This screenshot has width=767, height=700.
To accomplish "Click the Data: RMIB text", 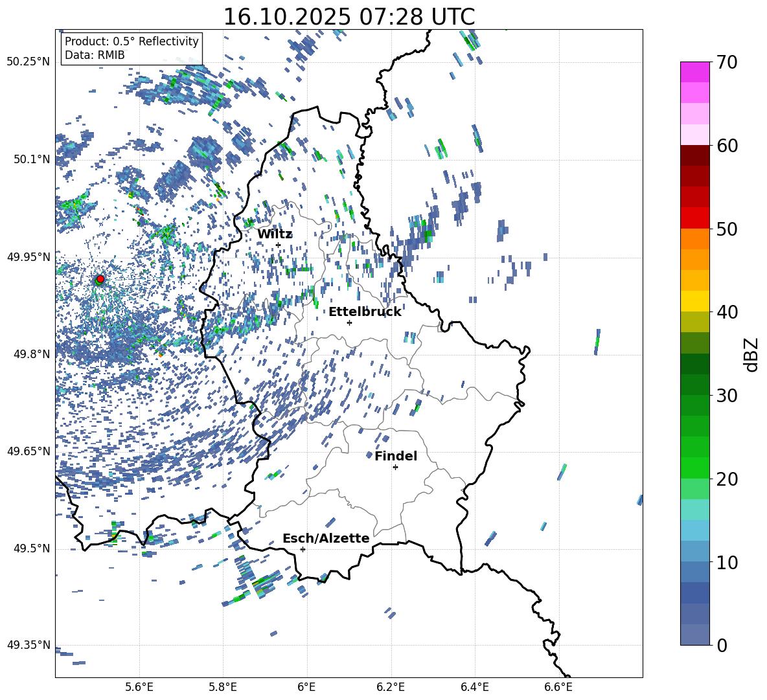I will [95, 55].
